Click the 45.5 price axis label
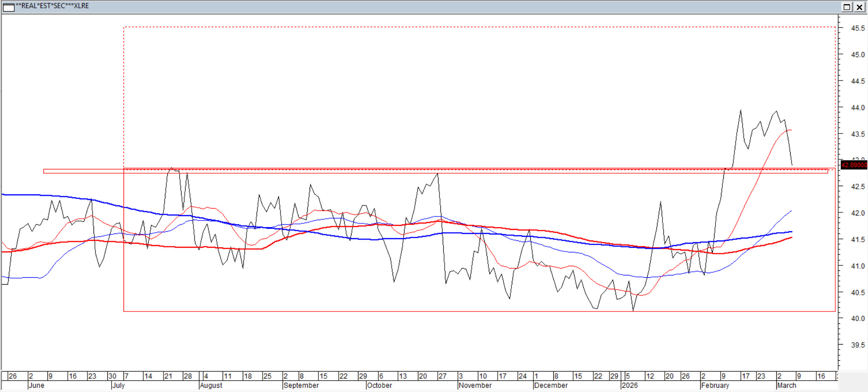 857,28
